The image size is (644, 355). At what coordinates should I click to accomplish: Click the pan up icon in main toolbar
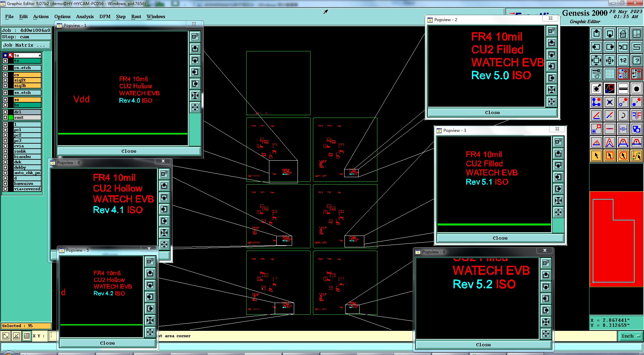click(x=596, y=34)
